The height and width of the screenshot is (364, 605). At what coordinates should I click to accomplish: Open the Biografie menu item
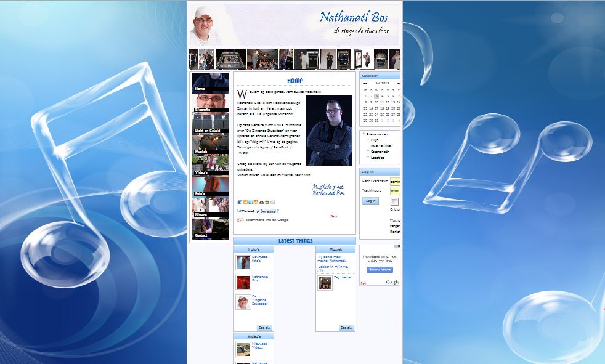click(x=210, y=103)
